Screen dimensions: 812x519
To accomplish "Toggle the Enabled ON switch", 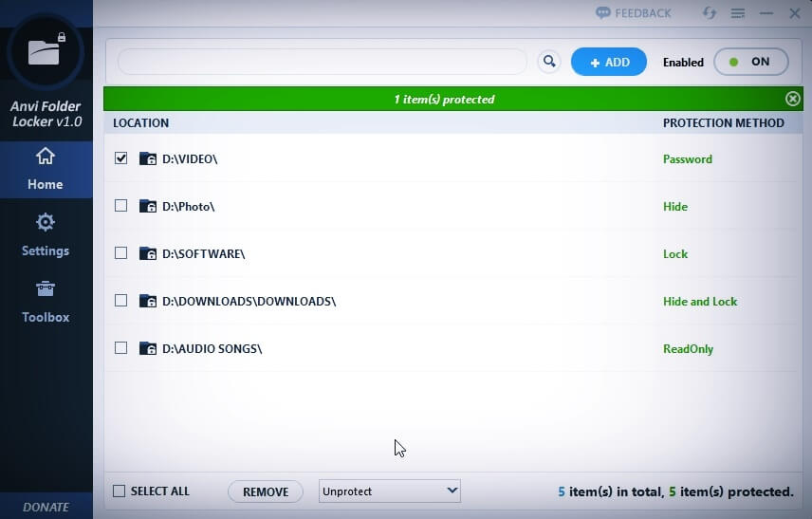I will click(x=751, y=63).
